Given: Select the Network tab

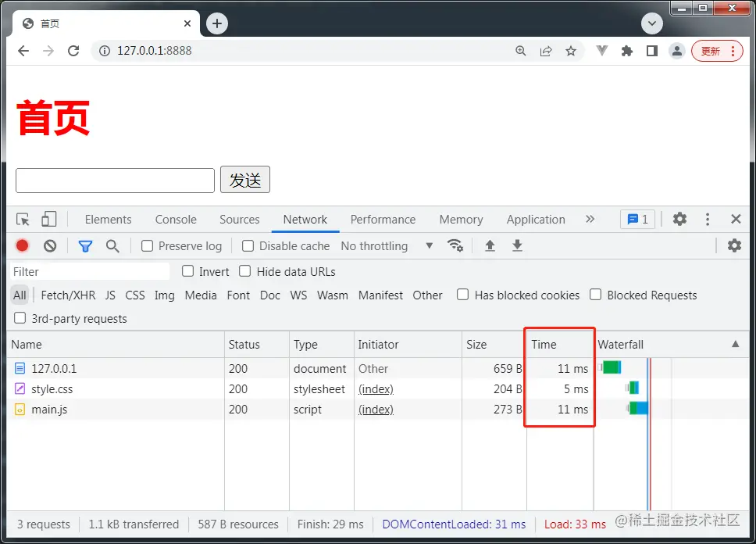Looking at the screenshot, I should pyautogui.click(x=305, y=220).
